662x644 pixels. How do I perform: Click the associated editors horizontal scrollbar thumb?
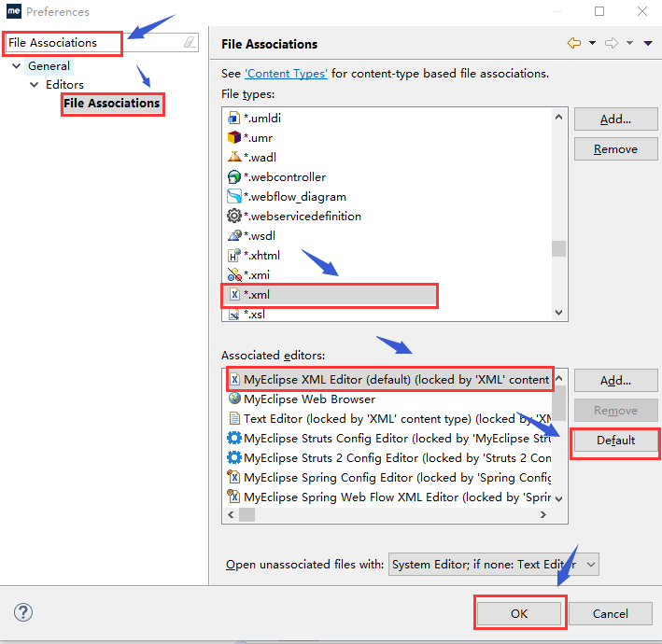pos(247,514)
